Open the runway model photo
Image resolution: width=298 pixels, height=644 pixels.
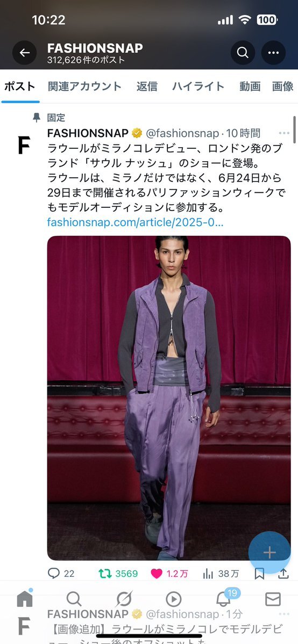pos(169,398)
